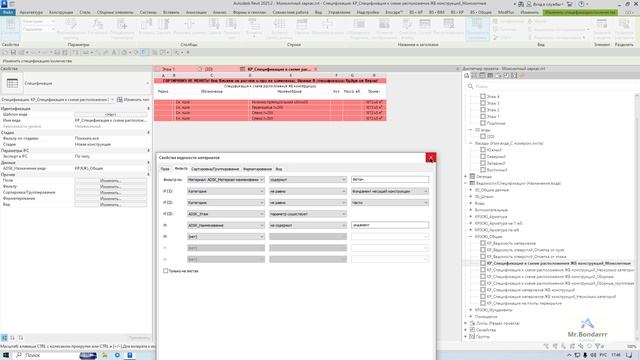Image resolution: width=640 pixels, height=360 pixels.
Task: Collapse the Стадии section in Properties
Action: (148, 133)
